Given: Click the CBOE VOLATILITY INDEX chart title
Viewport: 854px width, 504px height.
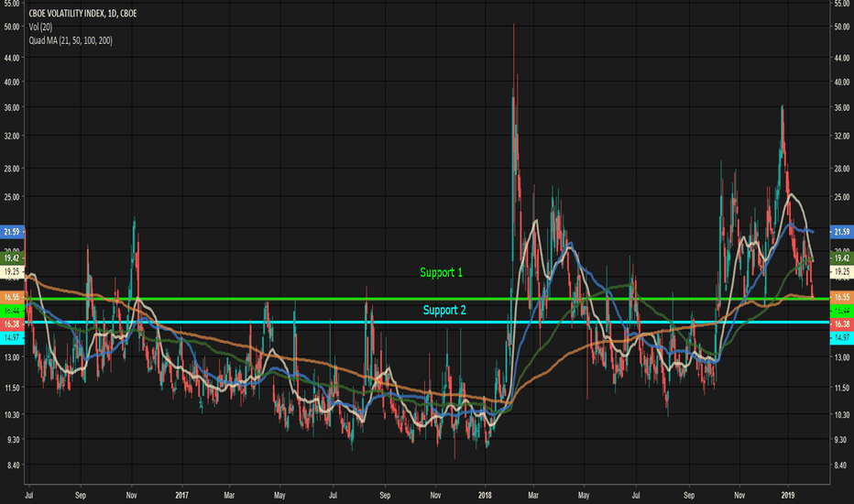Looking at the screenshot, I should [x=82, y=14].
